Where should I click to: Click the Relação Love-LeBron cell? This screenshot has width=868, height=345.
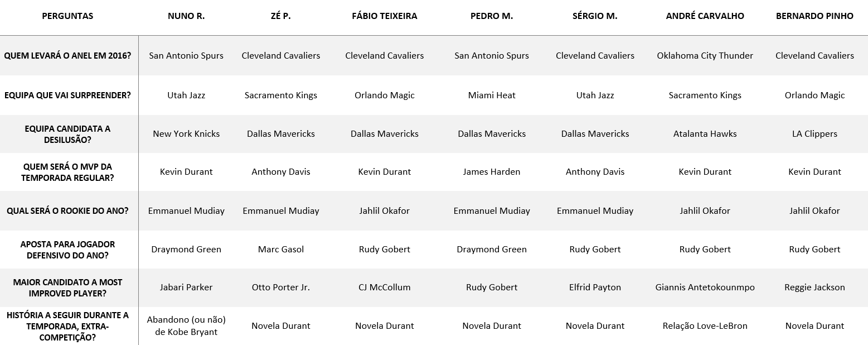coord(705,326)
